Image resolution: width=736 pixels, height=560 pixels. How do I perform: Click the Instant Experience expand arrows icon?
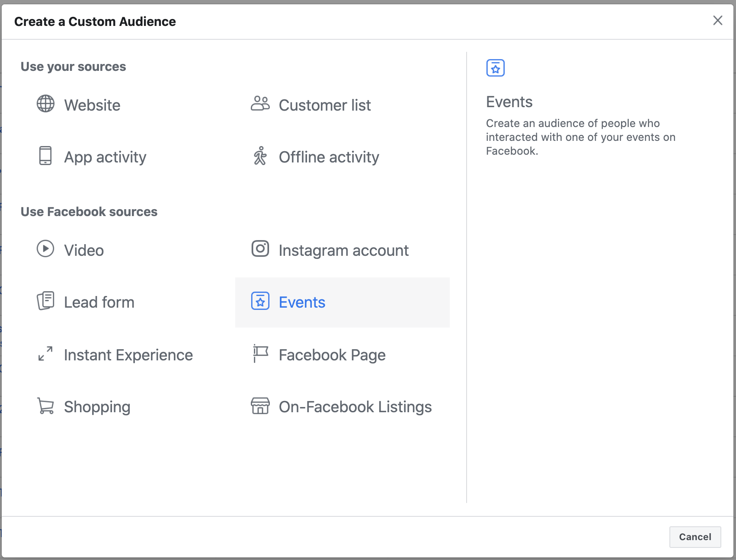coord(45,353)
